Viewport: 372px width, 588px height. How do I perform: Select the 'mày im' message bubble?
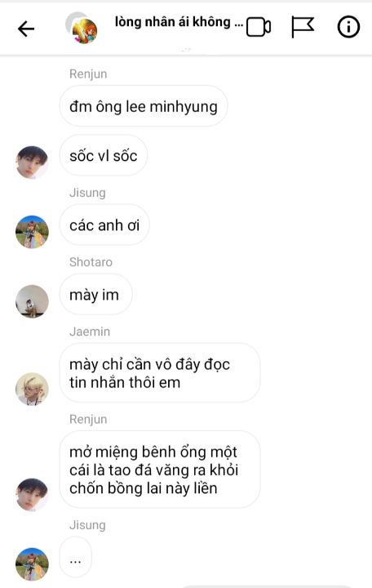[96, 294]
